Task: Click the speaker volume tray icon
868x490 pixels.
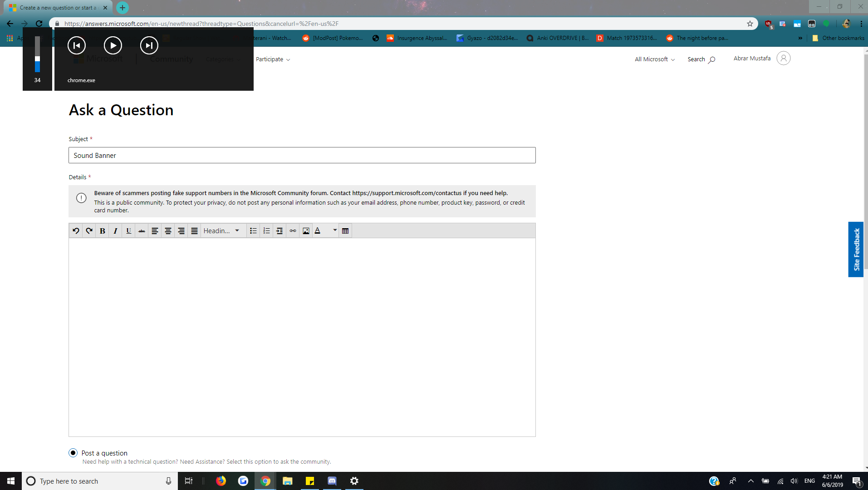Action: (x=794, y=481)
